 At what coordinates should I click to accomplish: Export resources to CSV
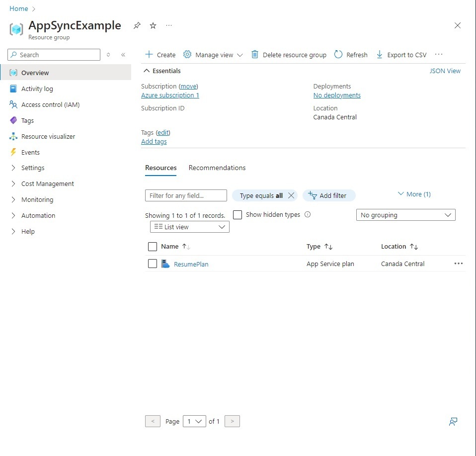click(x=400, y=54)
